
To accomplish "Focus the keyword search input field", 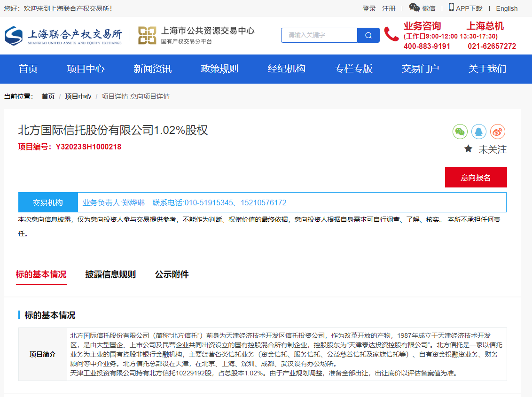I will click(319, 35).
